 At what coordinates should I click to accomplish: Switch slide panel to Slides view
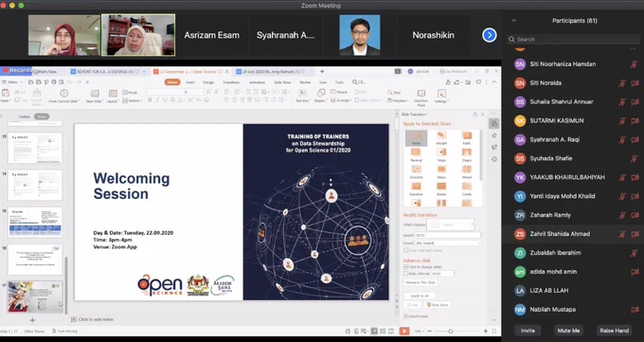tap(42, 117)
